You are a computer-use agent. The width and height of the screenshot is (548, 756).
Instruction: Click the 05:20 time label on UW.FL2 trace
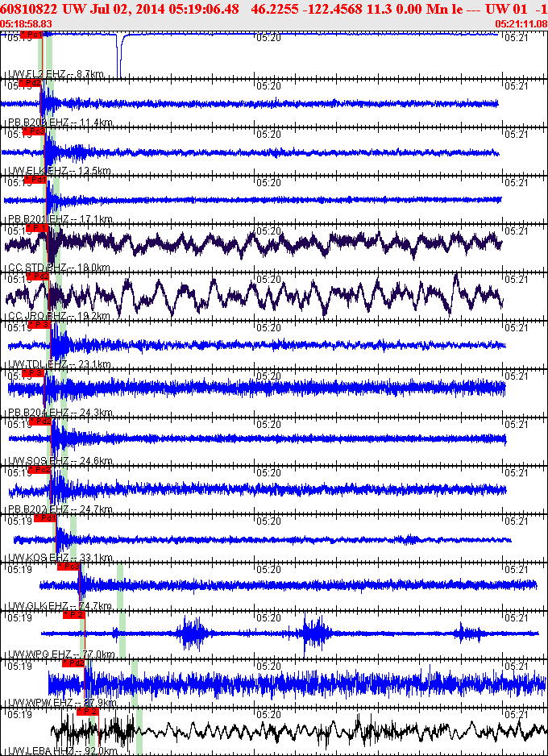[x=268, y=38]
